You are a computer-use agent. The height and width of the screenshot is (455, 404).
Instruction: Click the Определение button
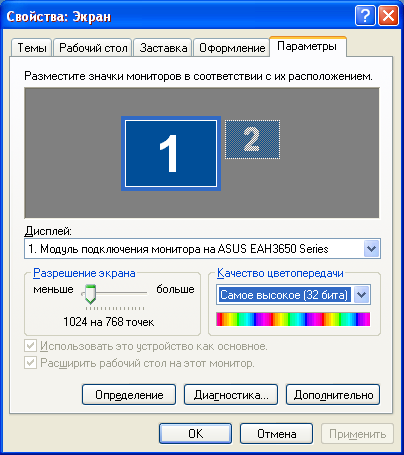(x=129, y=395)
